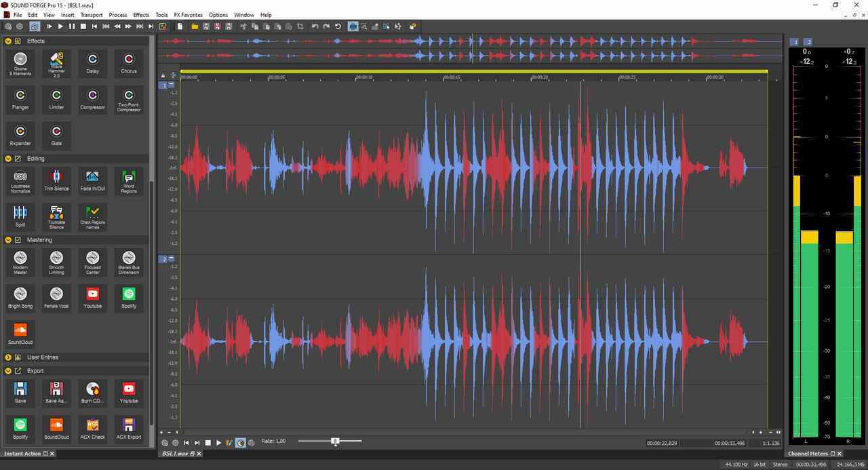The height and width of the screenshot is (470, 868).
Task: Toggle channel 1 in Channel Meters
Action: [x=795, y=42]
